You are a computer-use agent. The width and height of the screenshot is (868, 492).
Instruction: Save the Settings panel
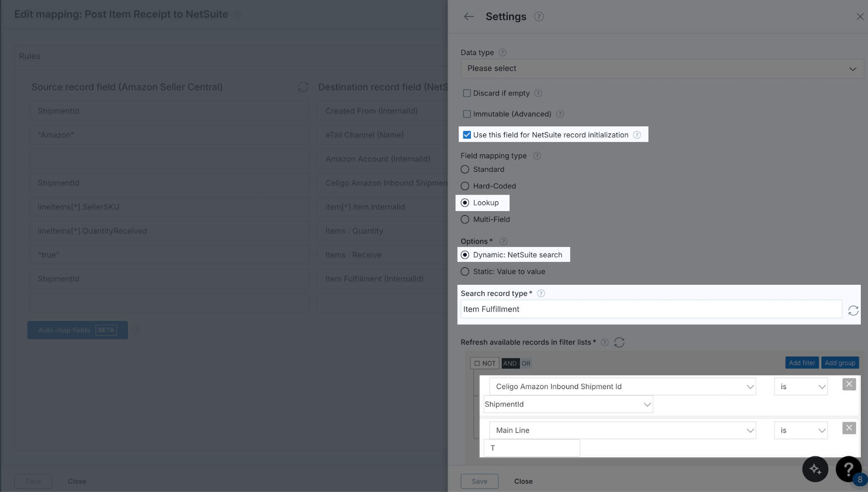tap(479, 481)
